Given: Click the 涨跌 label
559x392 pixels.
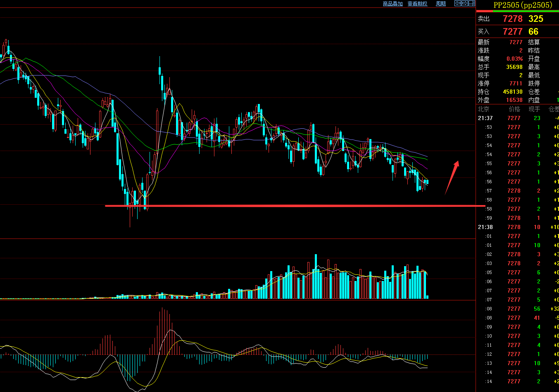Looking at the screenshot, I should point(484,50).
